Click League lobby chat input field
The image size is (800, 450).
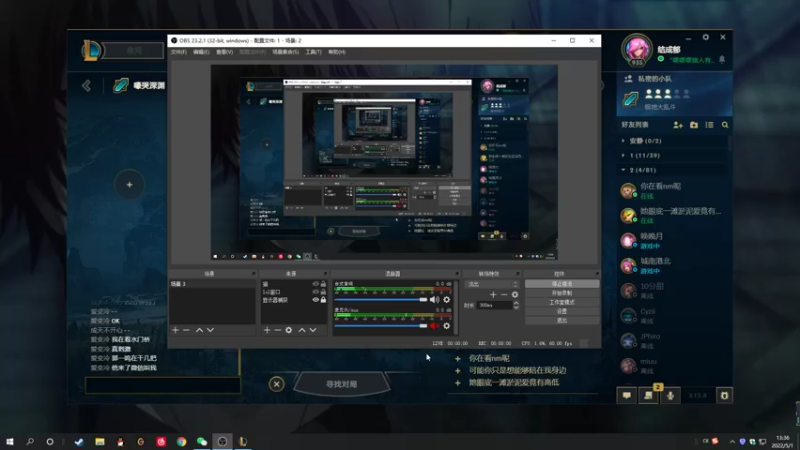[163, 385]
